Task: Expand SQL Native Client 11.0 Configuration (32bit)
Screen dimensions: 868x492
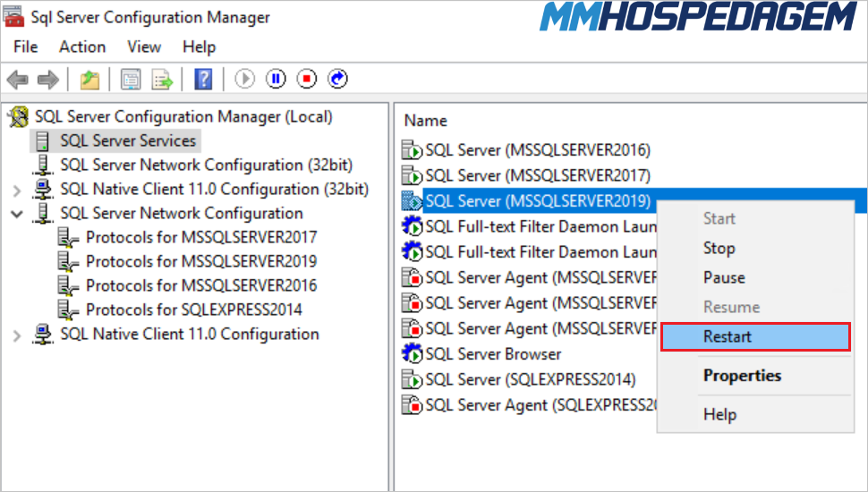Action: [x=17, y=190]
